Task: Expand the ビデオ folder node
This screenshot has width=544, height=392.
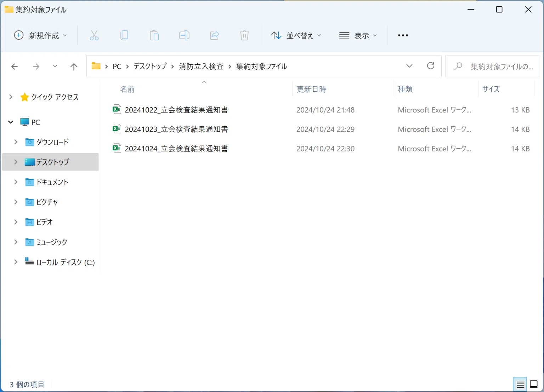Action: (x=16, y=222)
